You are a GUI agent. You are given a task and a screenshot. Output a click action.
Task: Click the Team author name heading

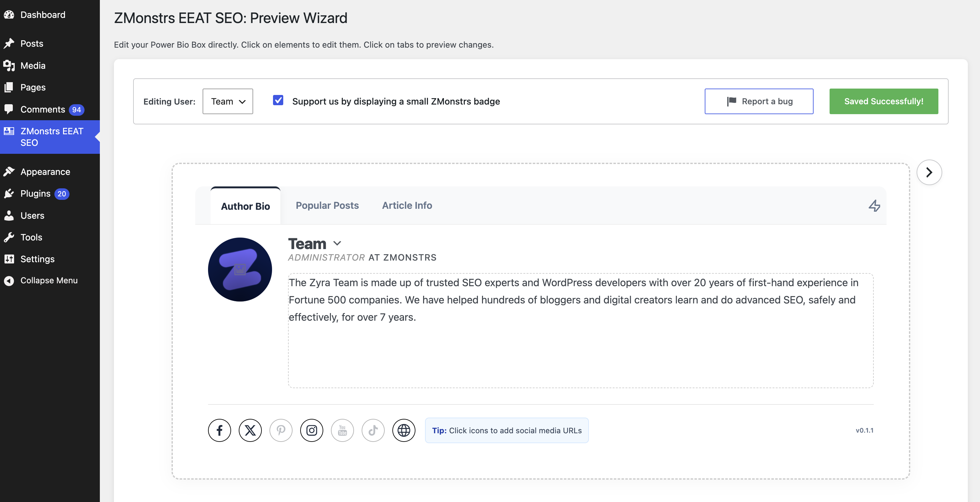pyautogui.click(x=307, y=244)
